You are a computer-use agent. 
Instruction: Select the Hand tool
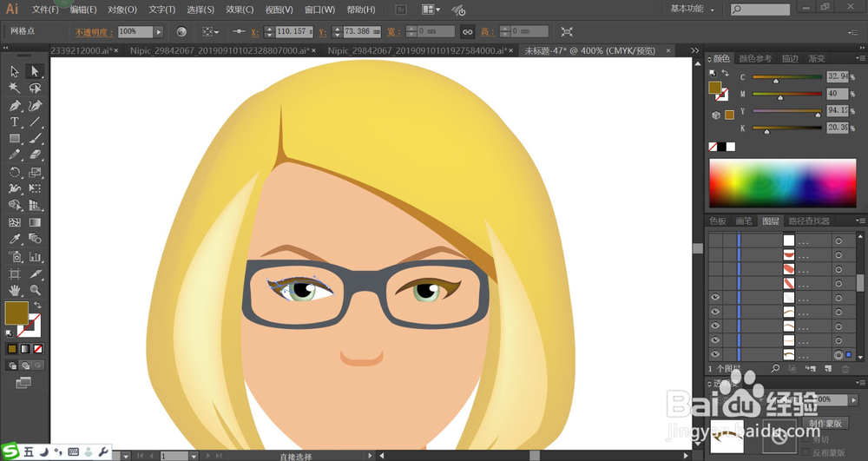(x=15, y=290)
